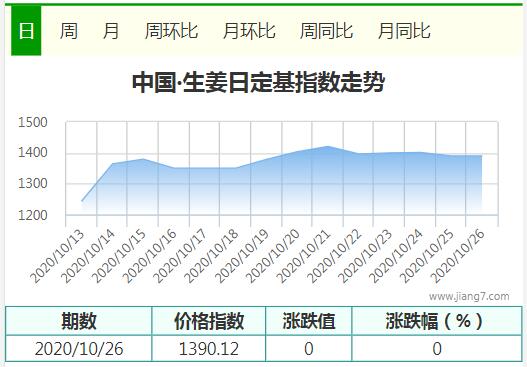Viewport: 527px width, 367px height.
Task: Click the 价格指数 column header
Action: [x=209, y=321]
